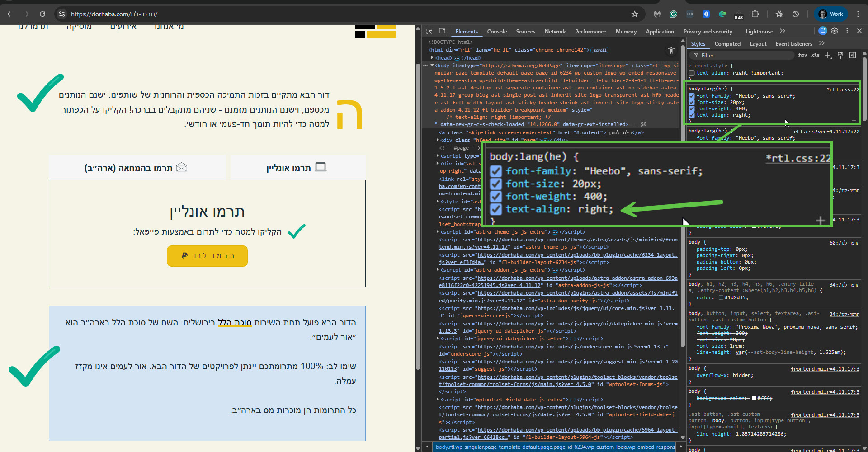Toggle the .cls element classes button

[815, 55]
